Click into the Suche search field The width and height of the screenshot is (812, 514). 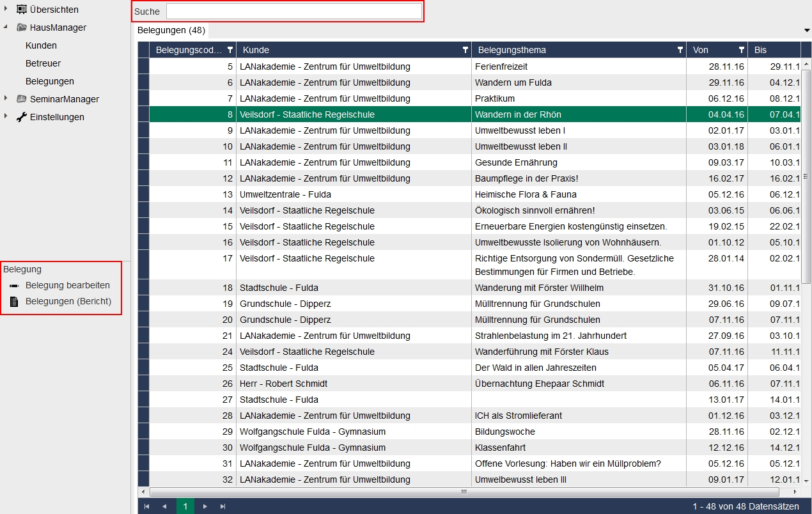pyautogui.click(x=293, y=12)
